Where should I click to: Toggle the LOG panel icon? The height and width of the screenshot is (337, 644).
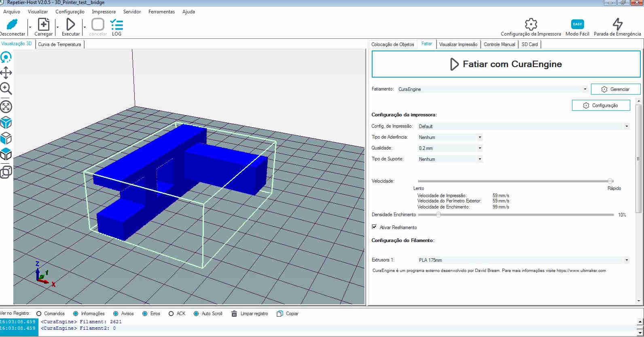(x=117, y=25)
